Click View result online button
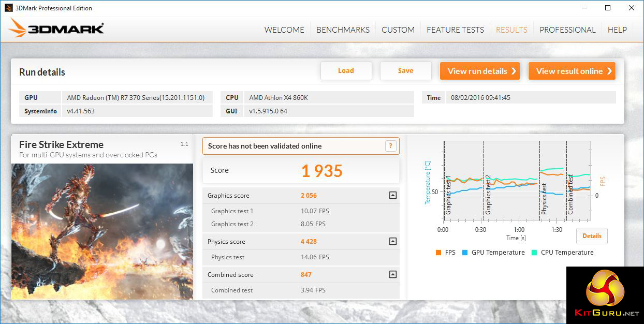 pos(572,71)
